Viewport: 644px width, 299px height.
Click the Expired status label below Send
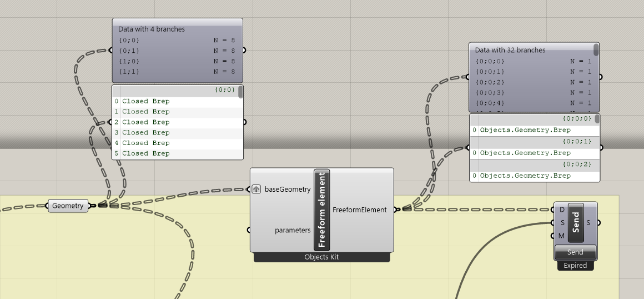(575, 266)
